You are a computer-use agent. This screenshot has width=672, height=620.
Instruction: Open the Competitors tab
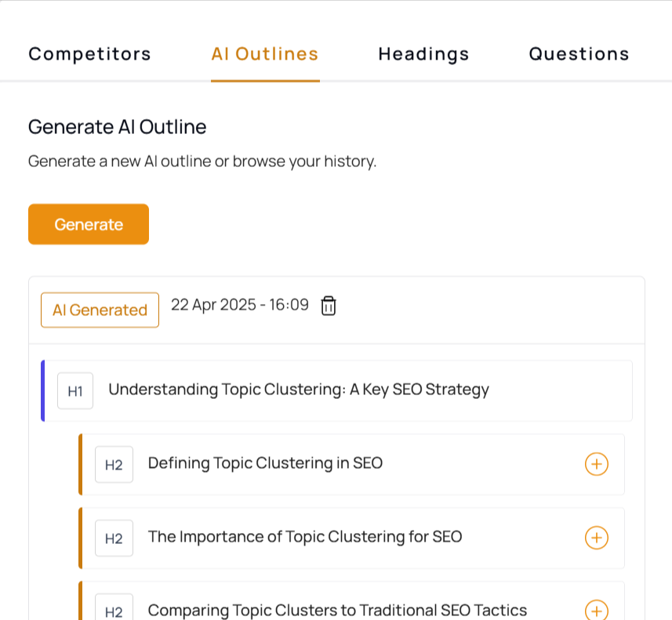89,54
